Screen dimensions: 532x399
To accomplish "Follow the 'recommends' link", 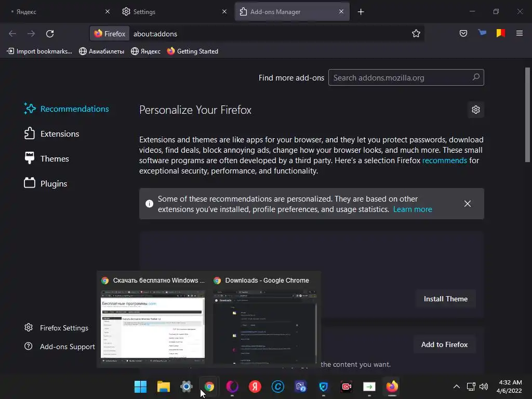I will point(445,160).
